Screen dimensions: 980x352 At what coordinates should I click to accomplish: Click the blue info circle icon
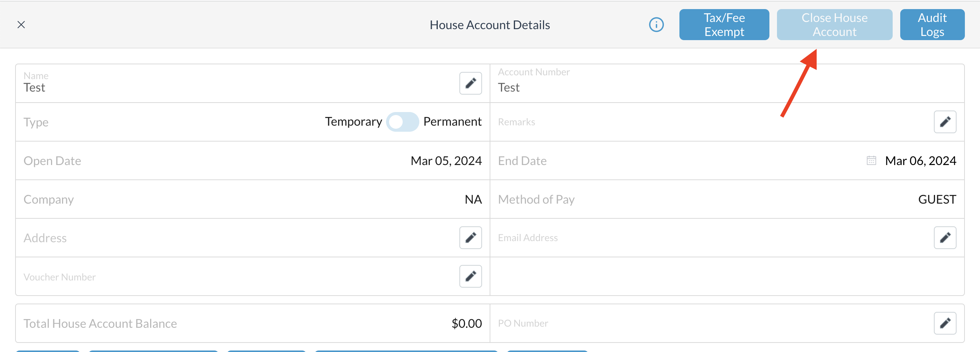click(x=656, y=25)
